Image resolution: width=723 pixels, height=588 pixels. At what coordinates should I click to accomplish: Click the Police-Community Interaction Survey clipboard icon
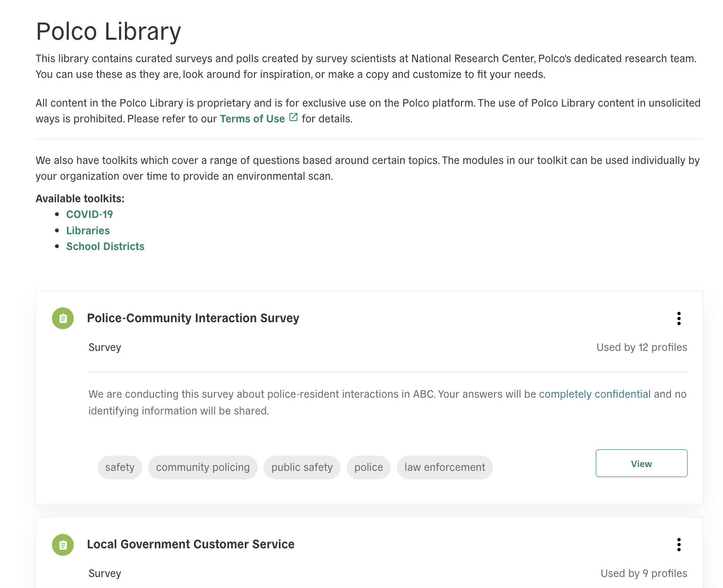tap(63, 318)
